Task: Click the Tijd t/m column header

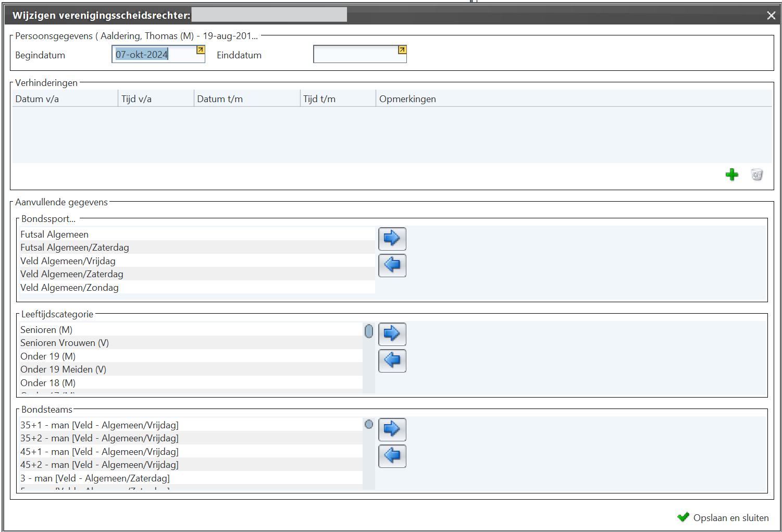Action: (x=338, y=98)
